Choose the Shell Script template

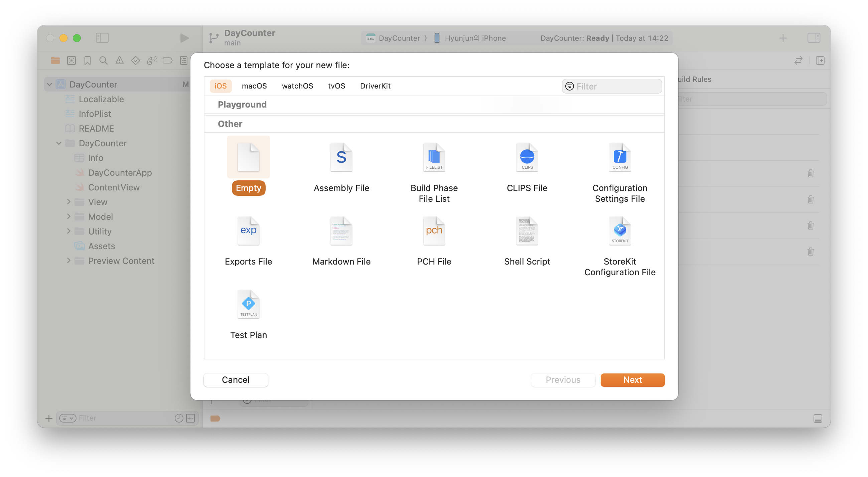click(527, 231)
